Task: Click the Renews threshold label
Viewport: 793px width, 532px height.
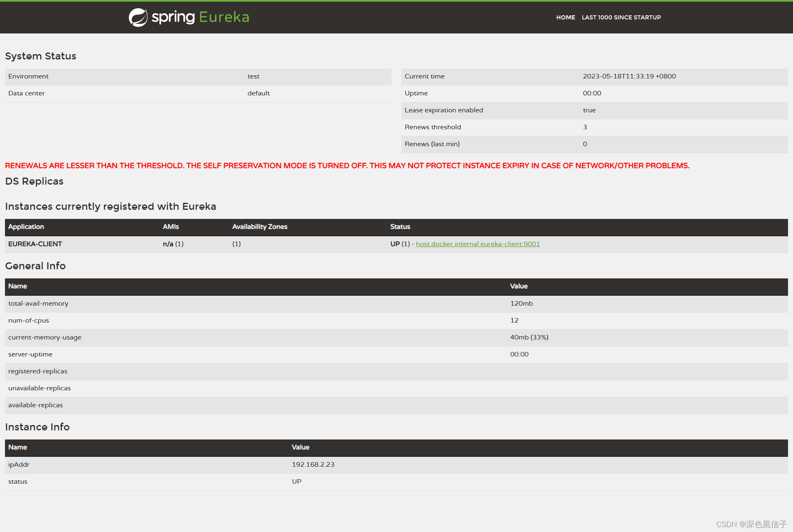Action: [x=432, y=127]
